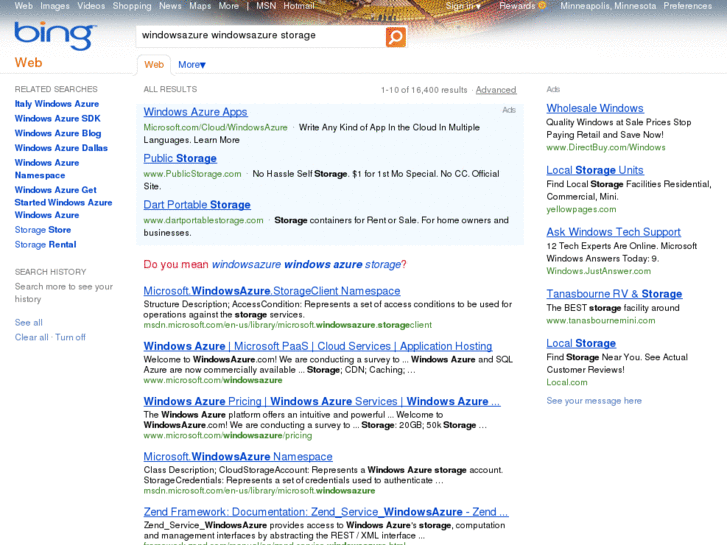Open Ask Windows Tech Support ad
727x545 pixels.
[613, 231]
